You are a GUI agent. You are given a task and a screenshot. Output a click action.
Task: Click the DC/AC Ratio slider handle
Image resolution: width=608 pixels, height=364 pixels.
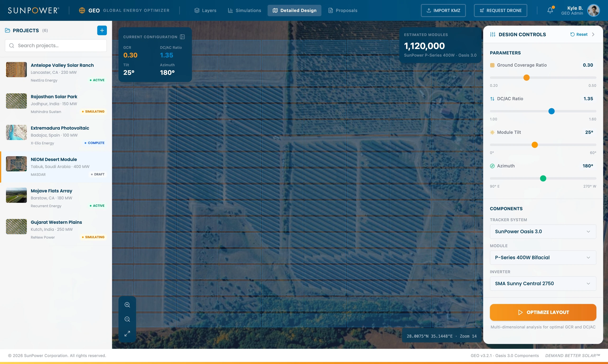pos(551,111)
